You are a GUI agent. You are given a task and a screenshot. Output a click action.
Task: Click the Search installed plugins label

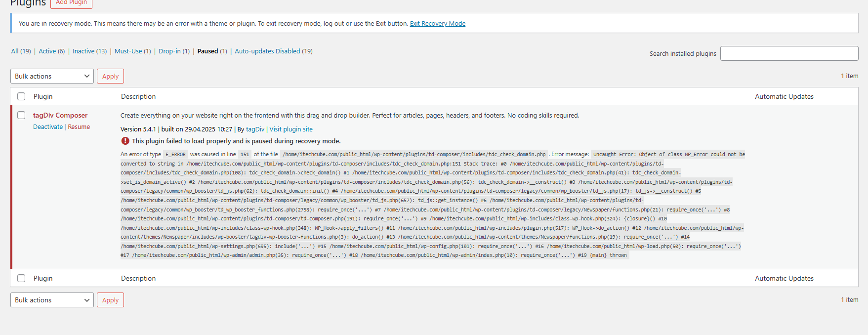[683, 53]
